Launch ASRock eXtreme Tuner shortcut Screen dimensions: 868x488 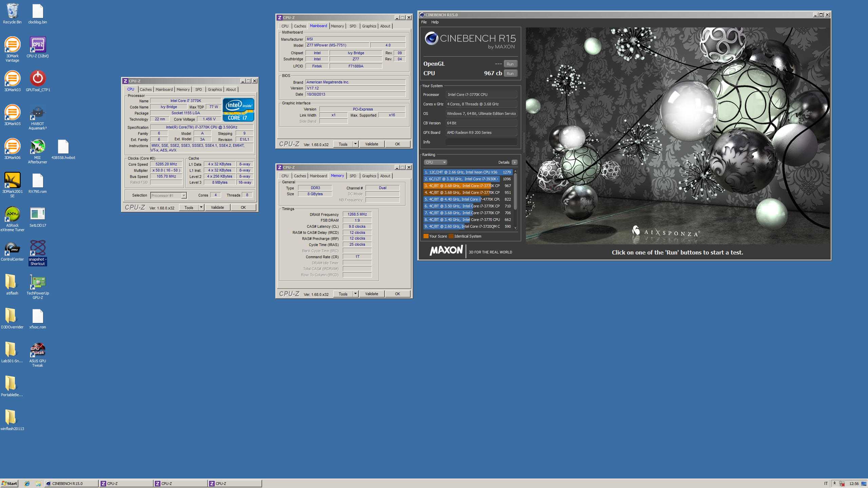[12, 219]
